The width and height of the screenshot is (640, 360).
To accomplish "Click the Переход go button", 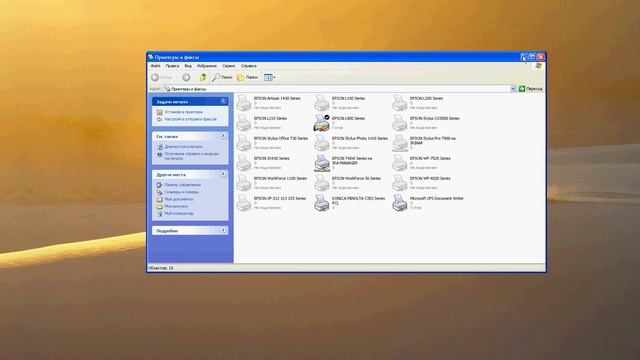I will [x=531, y=89].
